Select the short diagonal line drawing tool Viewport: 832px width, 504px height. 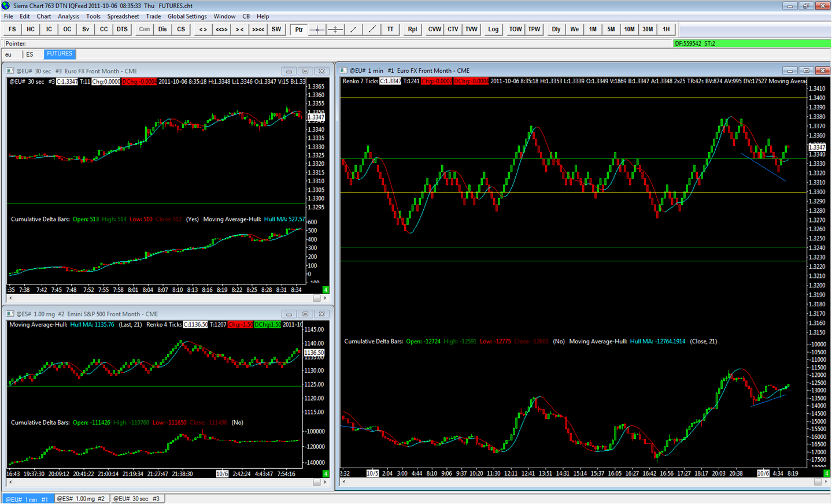(x=353, y=29)
